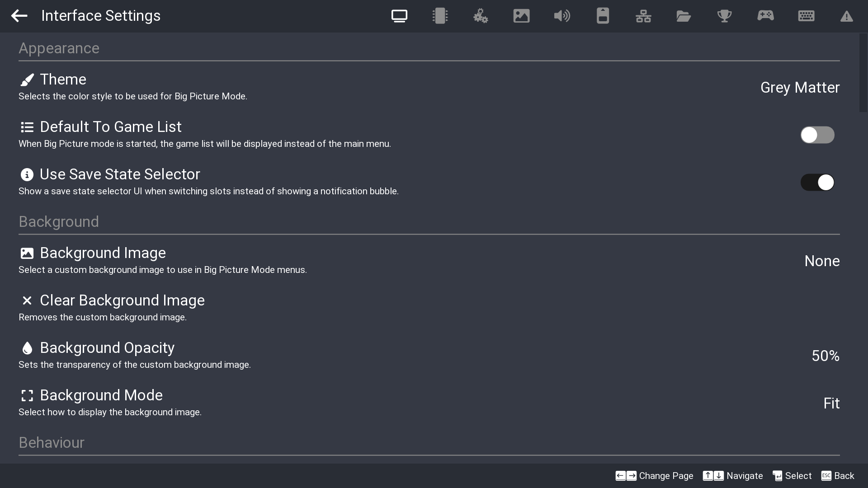Click Clear Background Image

coord(122,300)
